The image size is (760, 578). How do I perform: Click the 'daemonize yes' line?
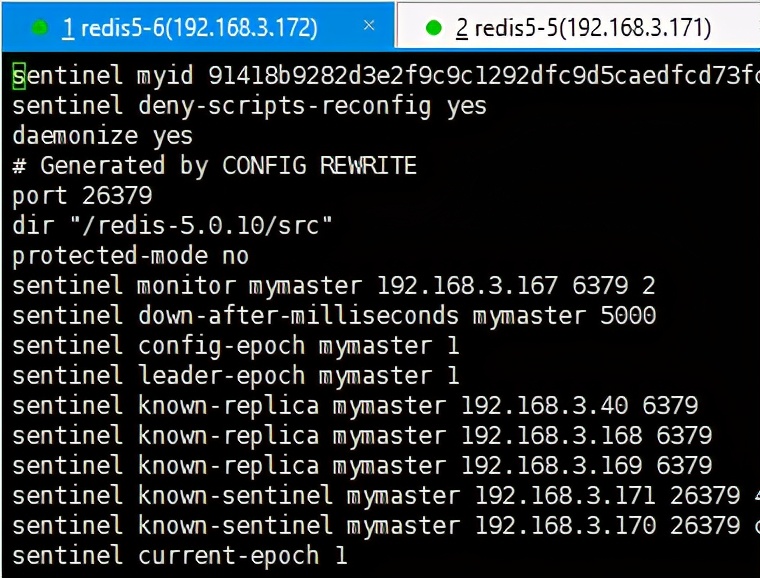pos(103,136)
